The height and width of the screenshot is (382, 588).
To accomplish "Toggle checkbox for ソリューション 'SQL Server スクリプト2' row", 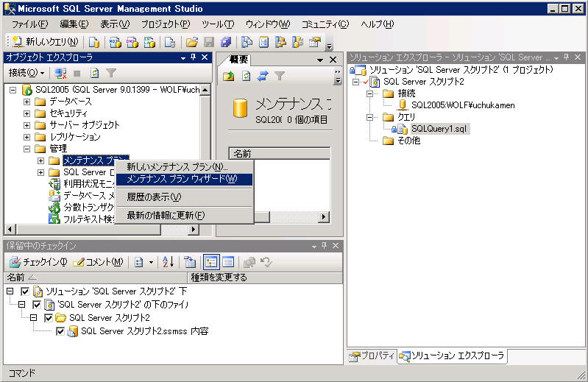I will coord(25,291).
